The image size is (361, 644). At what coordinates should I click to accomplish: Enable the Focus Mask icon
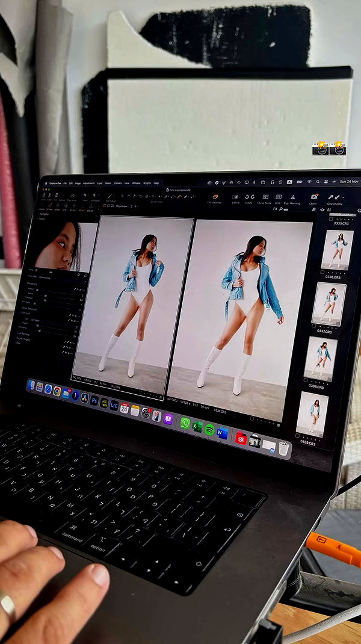tap(266, 197)
